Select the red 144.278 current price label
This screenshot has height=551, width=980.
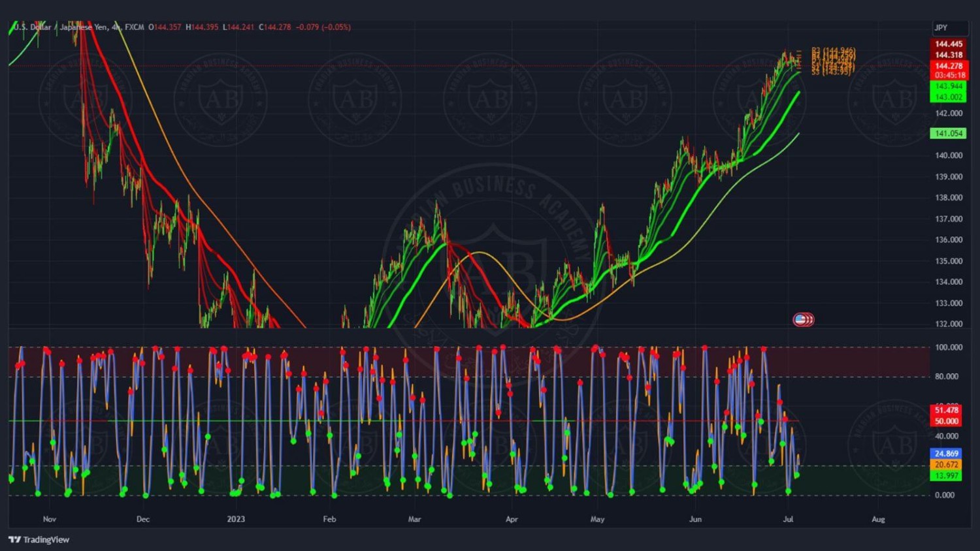949,66
